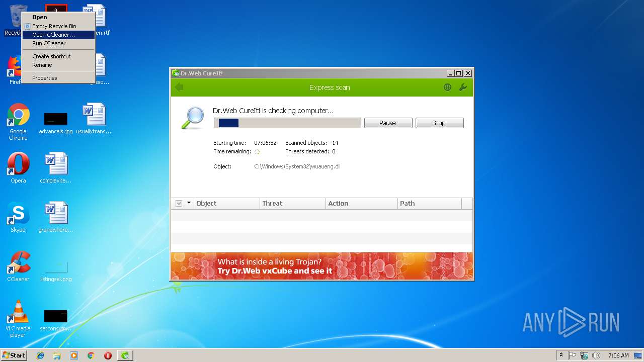Choose Run CCleaner in the context menu

(58, 43)
